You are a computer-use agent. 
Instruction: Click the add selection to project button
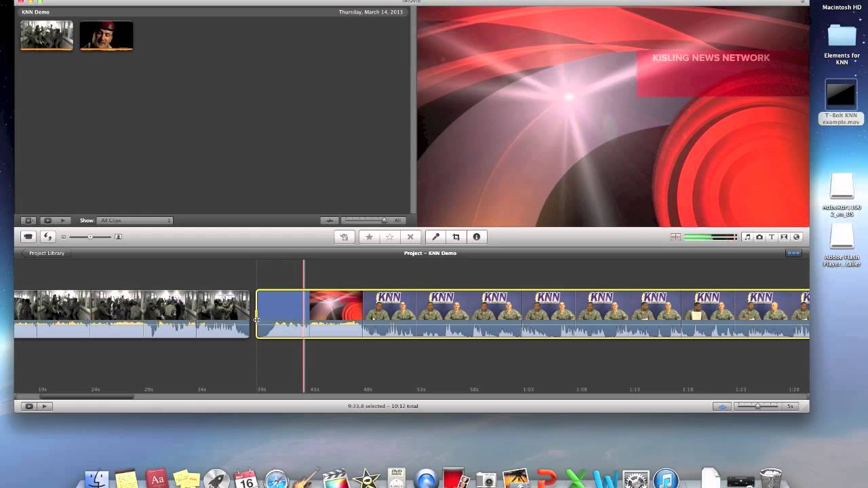click(344, 237)
